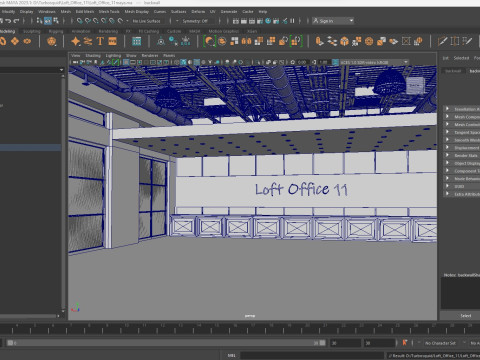Image resolution: width=480 pixels, height=360 pixels.
Task: Click the circularize round shelf icon
Action: 369,41
